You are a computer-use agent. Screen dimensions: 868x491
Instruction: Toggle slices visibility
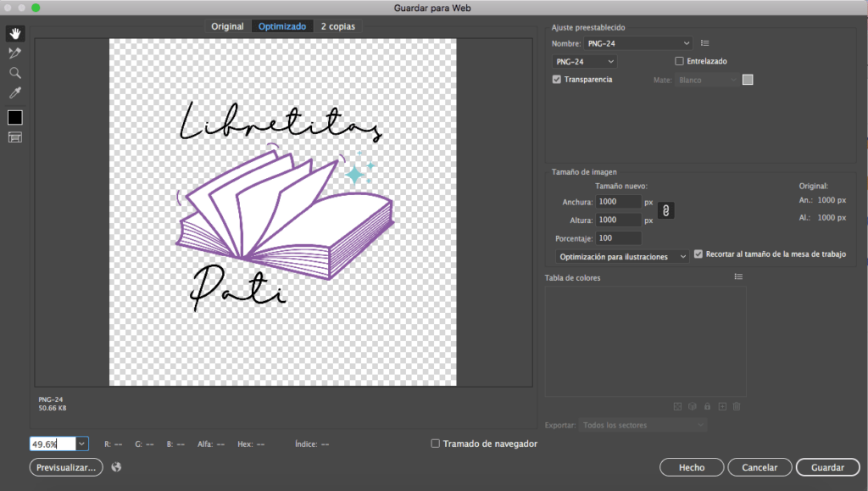tap(14, 137)
